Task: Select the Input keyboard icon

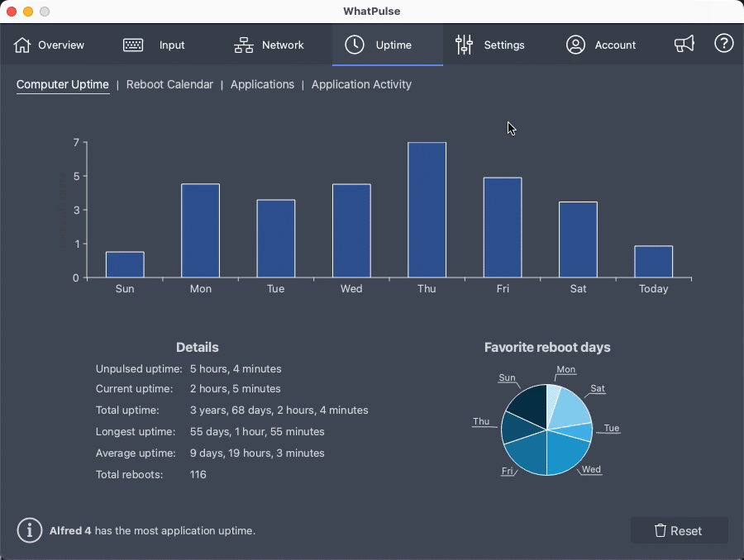Action: click(x=132, y=45)
